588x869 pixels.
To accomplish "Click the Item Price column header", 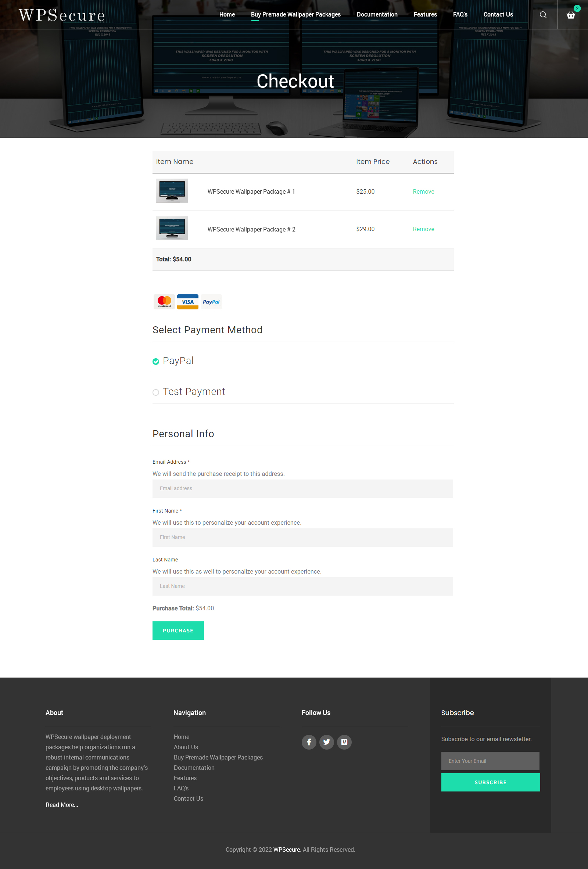I will 373,162.
